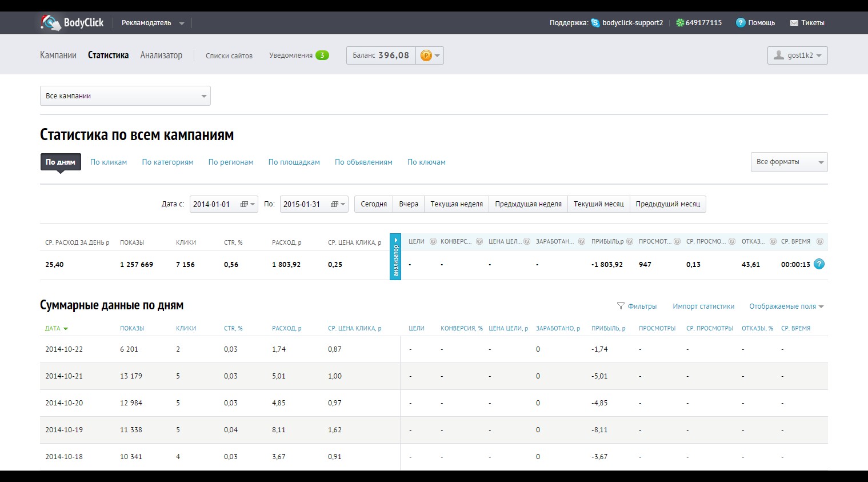Screen dimensions: 868x482
Task: Click the date cell 2014-10-22
Action: point(64,349)
